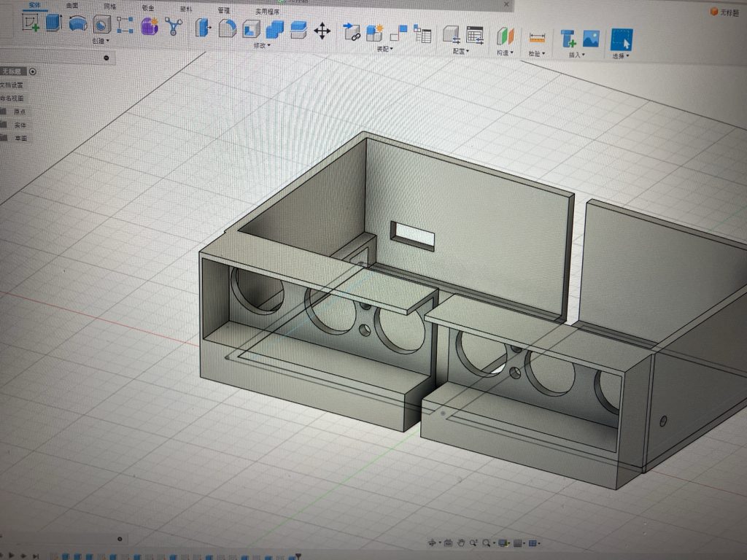Select the Create Sketch tool
Screen dimensions: 747x560
31,23
